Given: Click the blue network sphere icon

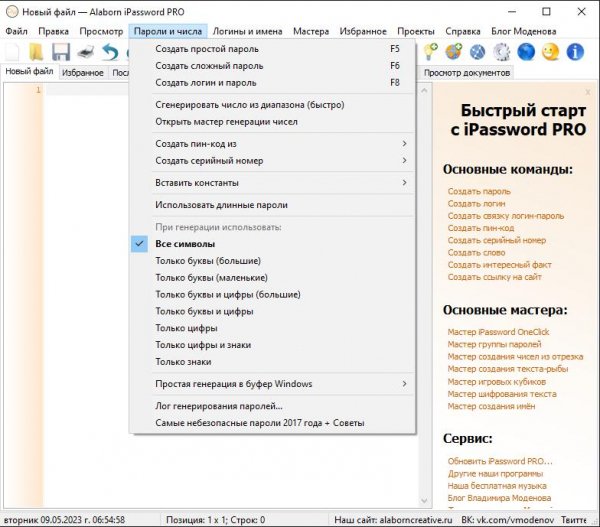Looking at the screenshot, I should [478, 52].
